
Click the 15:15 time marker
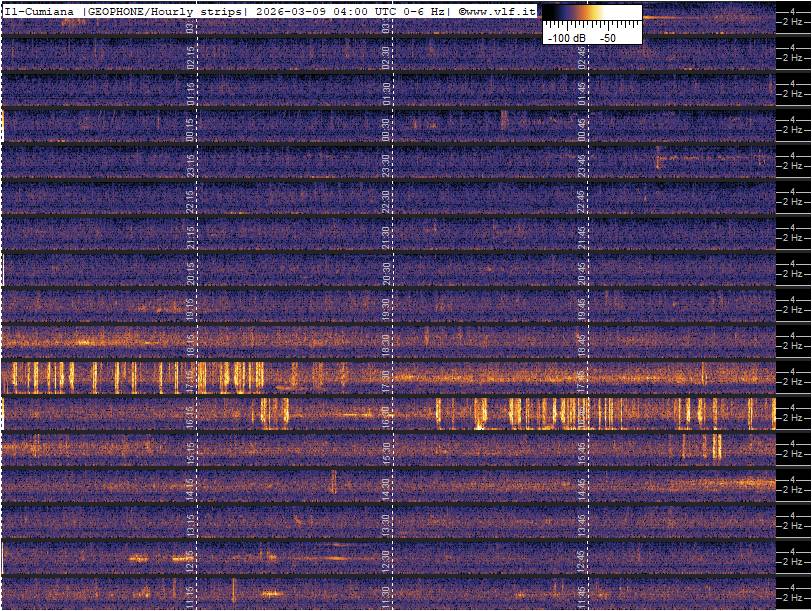190,452
